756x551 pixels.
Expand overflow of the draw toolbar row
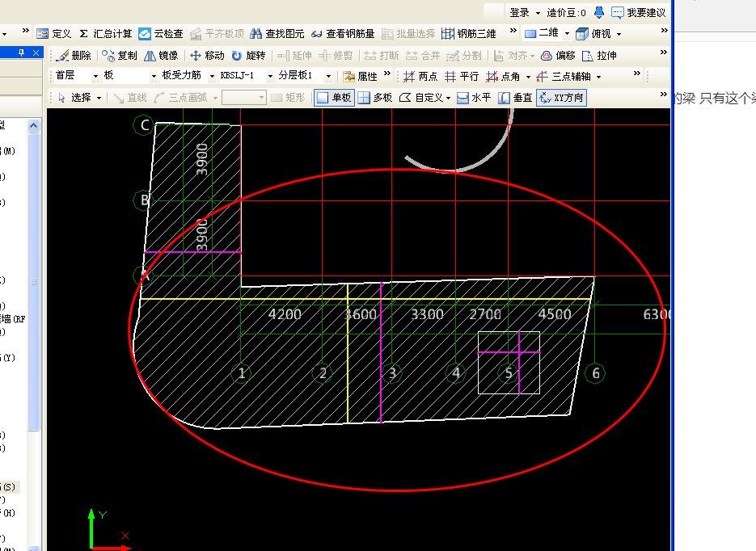pyautogui.click(x=664, y=94)
